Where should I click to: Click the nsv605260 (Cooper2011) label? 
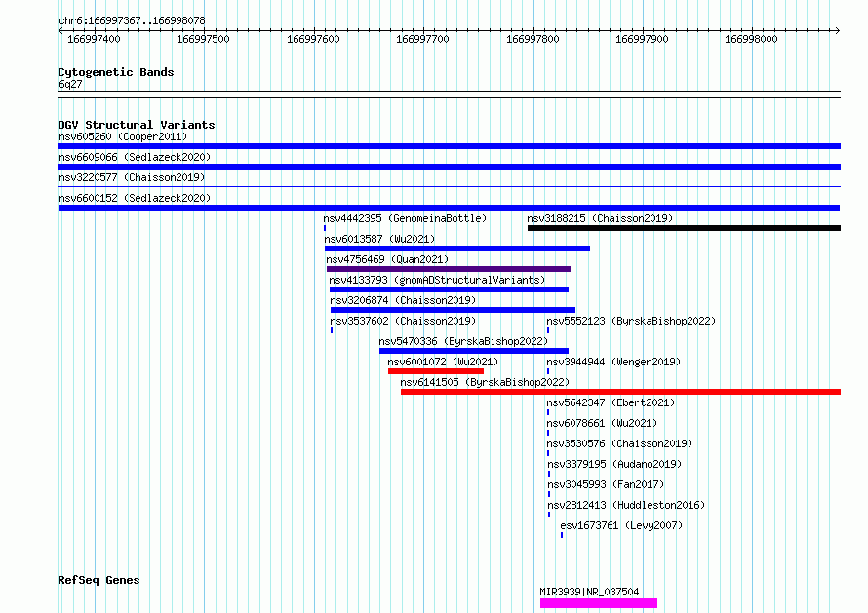pos(123,136)
